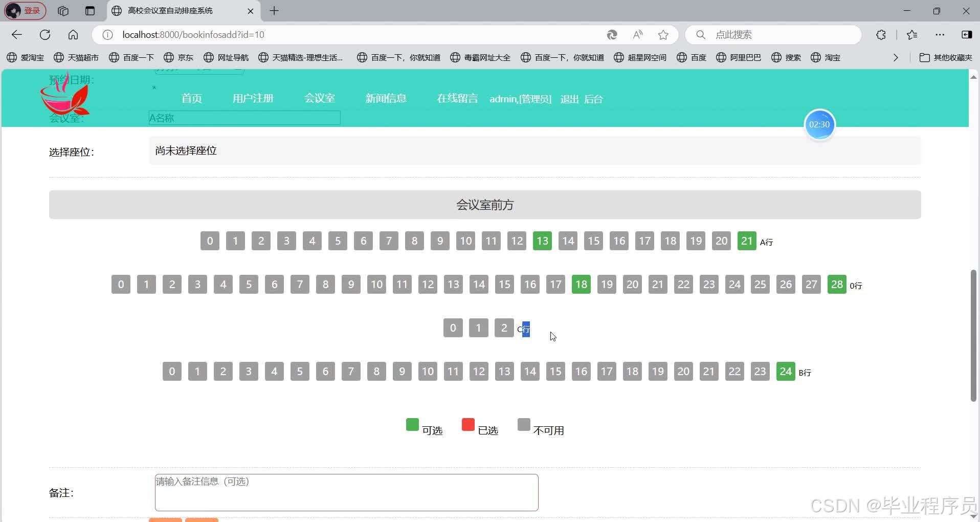Click the floating 02:30 timer badge
The image size is (980, 522).
(x=819, y=124)
